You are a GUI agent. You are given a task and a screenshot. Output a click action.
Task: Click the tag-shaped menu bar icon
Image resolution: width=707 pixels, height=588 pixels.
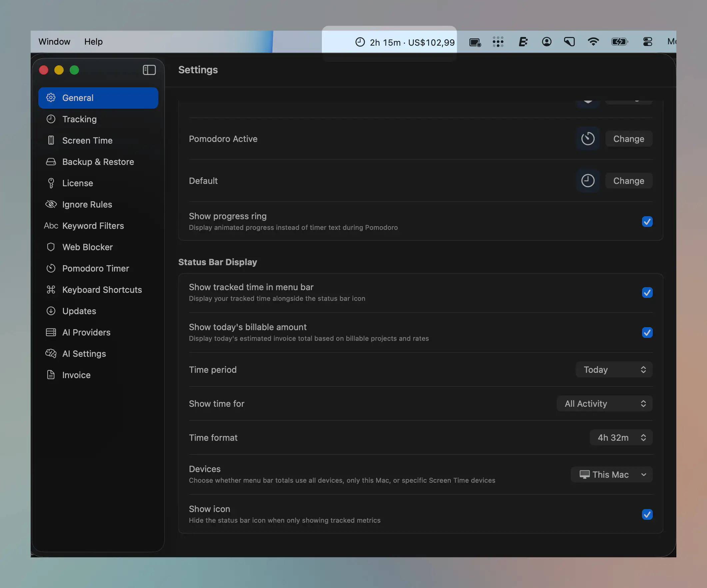pyautogui.click(x=570, y=42)
